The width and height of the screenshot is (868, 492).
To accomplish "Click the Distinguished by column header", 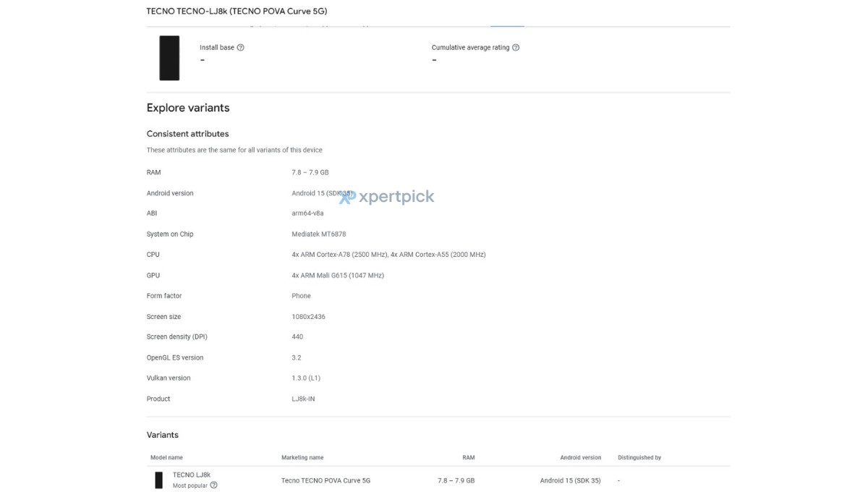I will (639, 457).
